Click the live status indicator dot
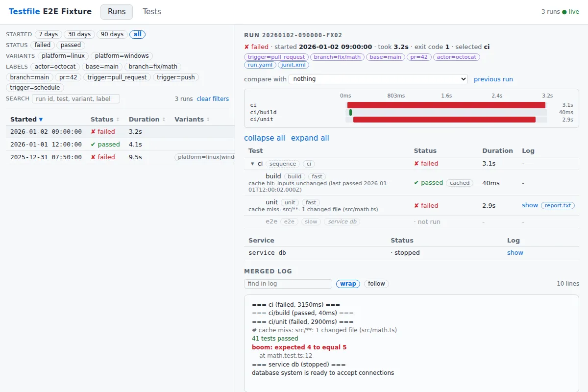Viewport: 588px width, 392px height. click(564, 12)
